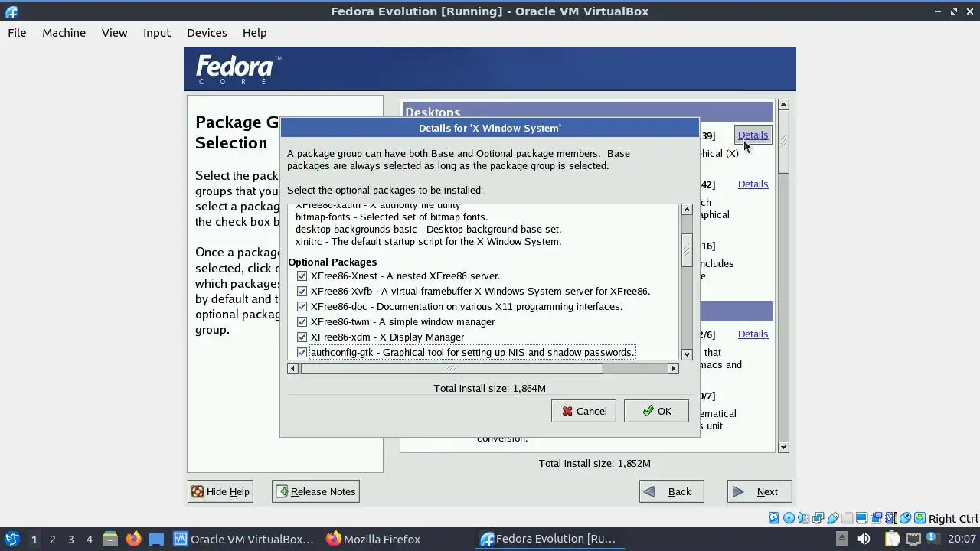This screenshot has height=551, width=980.
Task: Uncheck the XFree86-twm package
Action: coord(302,321)
